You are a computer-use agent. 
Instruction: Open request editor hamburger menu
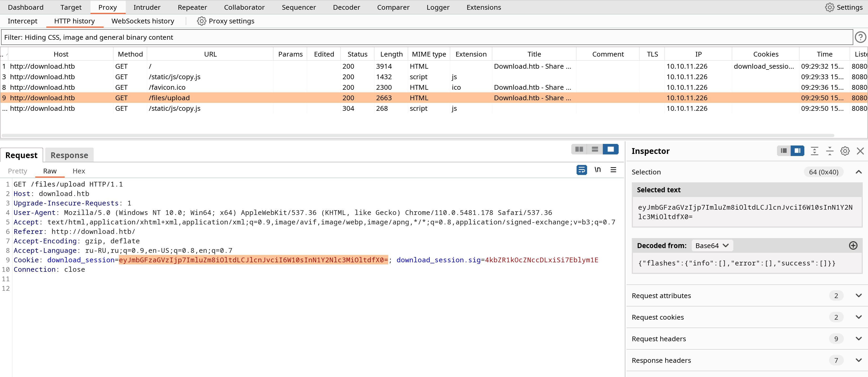point(613,170)
